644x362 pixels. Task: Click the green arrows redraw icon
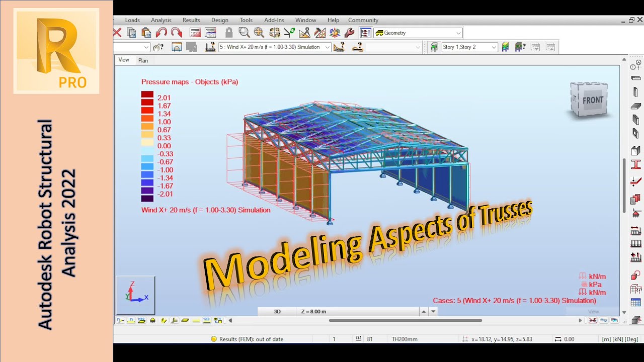pos(289,33)
